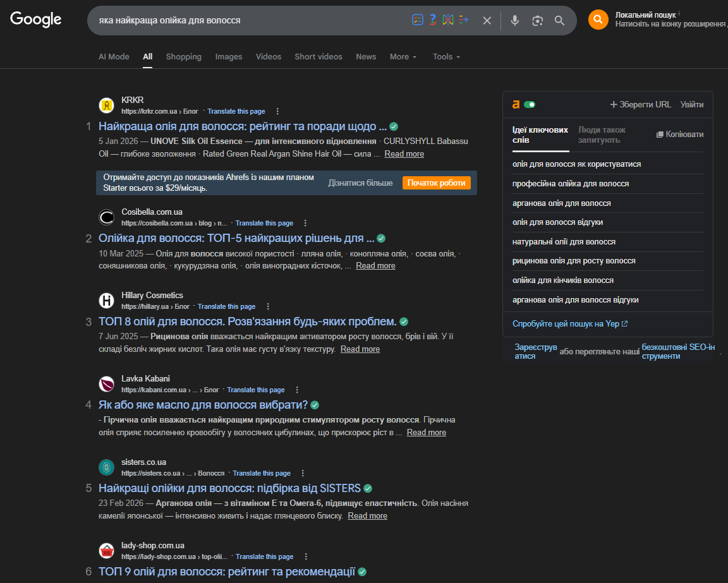This screenshot has height=583, width=728.
Task: Click the Hillary Cosmetics favicon
Action: point(107,301)
